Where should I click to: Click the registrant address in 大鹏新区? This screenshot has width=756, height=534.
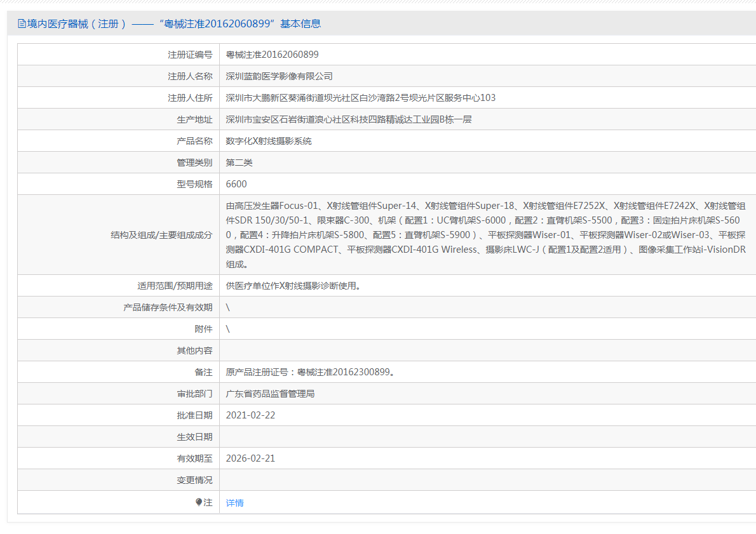coord(360,98)
